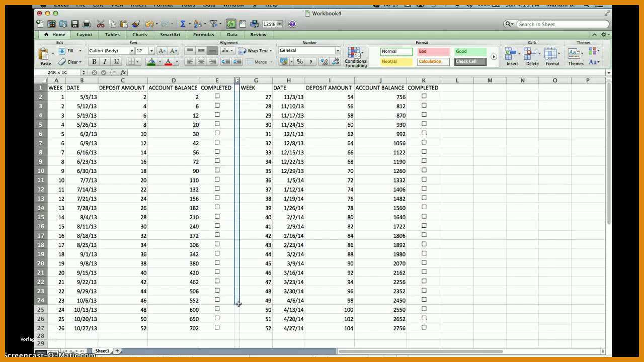The height and width of the screenshot is (362, 644).
Task: Expand the borders dropdown arrow
Action: click(138, 62)
